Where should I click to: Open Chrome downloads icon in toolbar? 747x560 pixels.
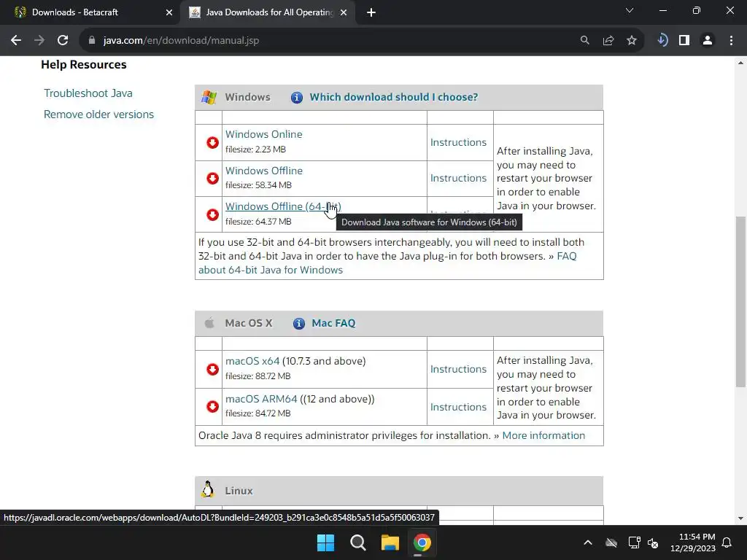(x=662, y=41)
